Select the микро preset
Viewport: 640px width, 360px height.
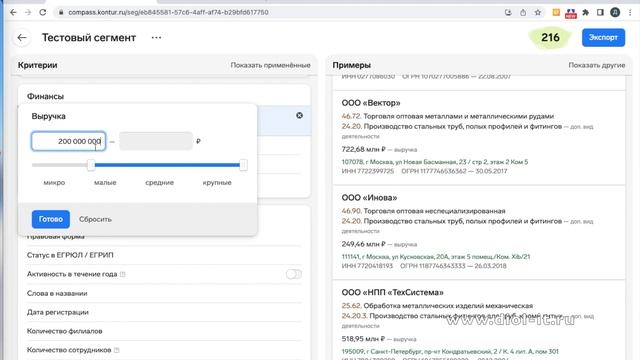54,183
